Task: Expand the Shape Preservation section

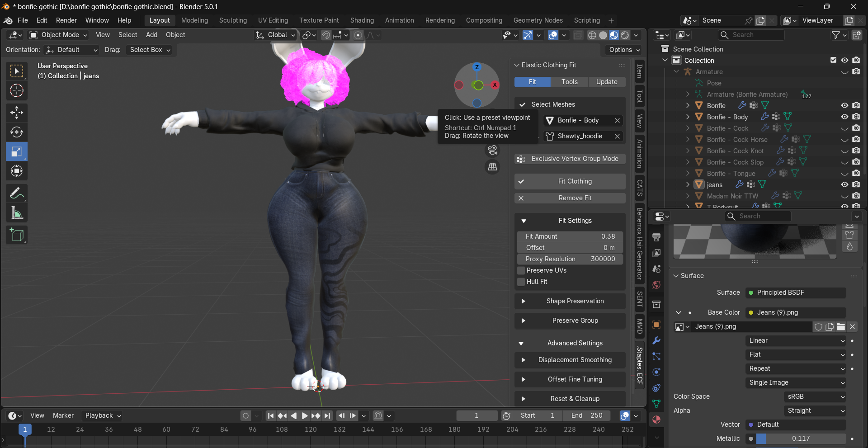Action: tap(570, 301)
